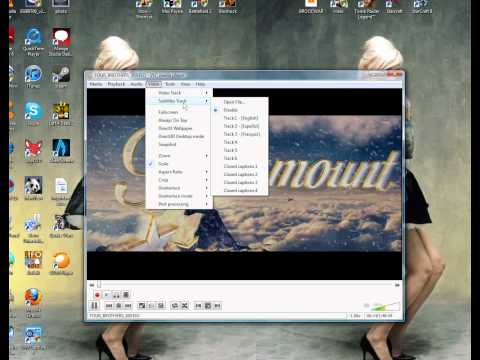The image size is (480, 360).
Task: Open the Audio menu
Action: [x=136, y=84]
